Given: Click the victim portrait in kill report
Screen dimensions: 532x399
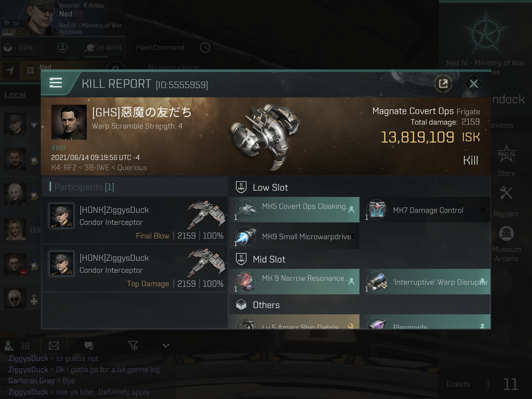Looking at the screenshot, I should pos(69,122).
